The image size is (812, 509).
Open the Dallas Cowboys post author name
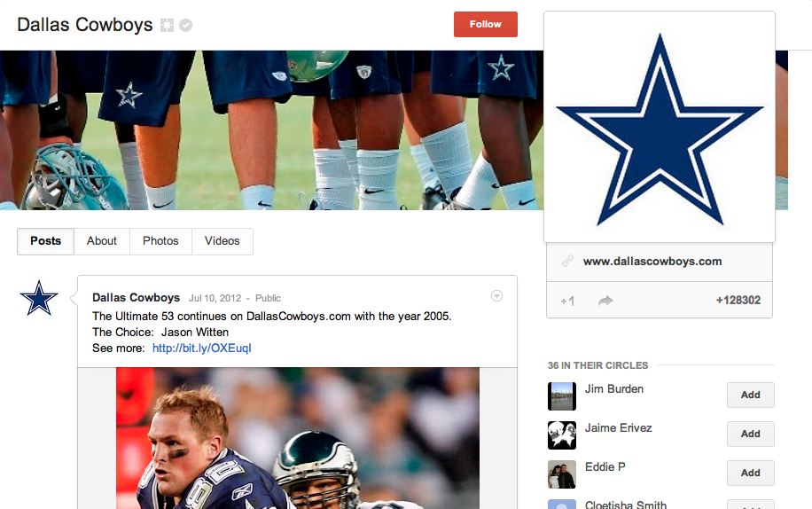pyautogui.click(x=137, y=298)
